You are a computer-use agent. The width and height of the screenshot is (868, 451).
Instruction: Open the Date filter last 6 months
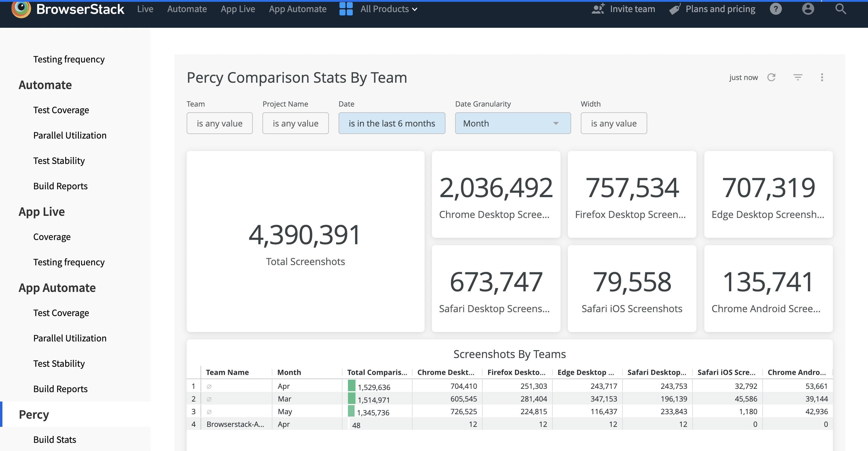[x=391, y=123]
